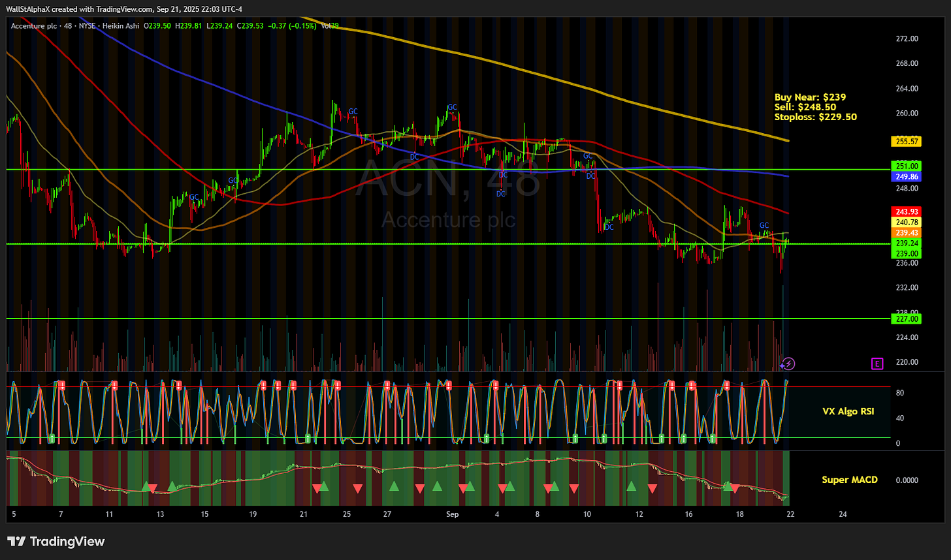Open the interval selector showing 48
This screenshot has width=951, height=560.
pyautogui.click(x=68, y=26)
